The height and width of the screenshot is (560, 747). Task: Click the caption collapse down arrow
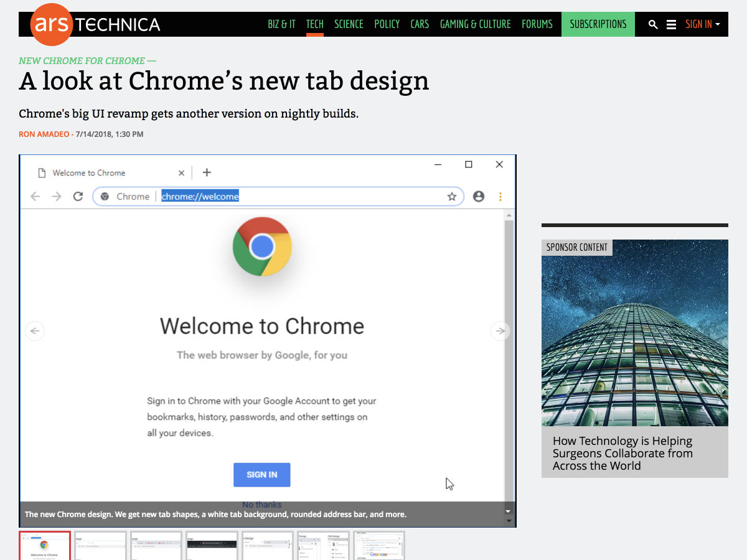509,511
